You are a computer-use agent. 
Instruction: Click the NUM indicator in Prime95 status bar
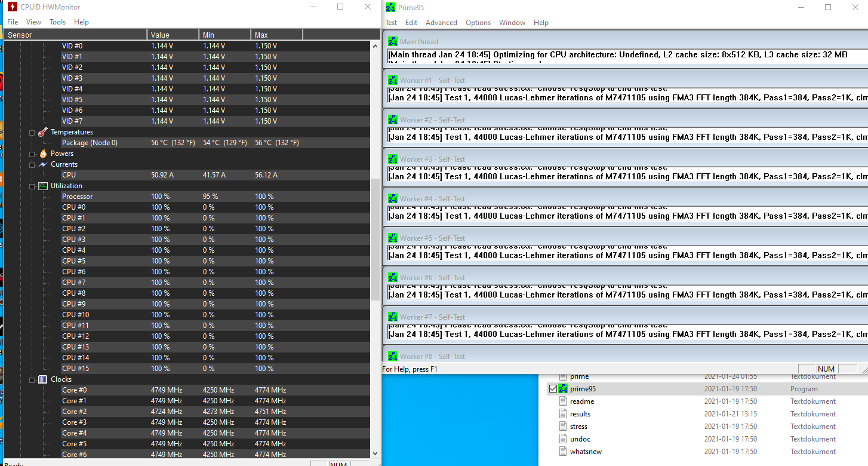tap(826, 369)
